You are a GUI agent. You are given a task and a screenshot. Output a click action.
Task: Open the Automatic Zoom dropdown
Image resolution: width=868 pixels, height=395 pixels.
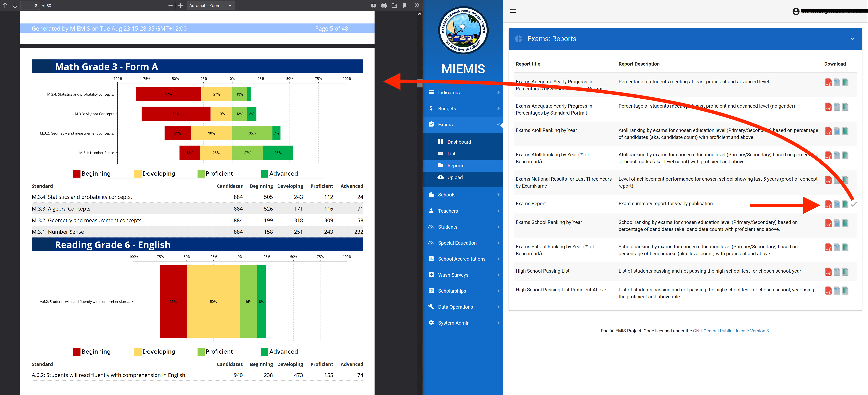point(210,5)
